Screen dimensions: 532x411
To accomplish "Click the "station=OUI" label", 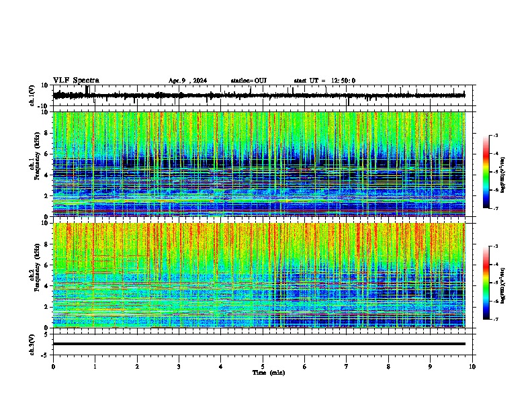I will (x=249, y=81).
